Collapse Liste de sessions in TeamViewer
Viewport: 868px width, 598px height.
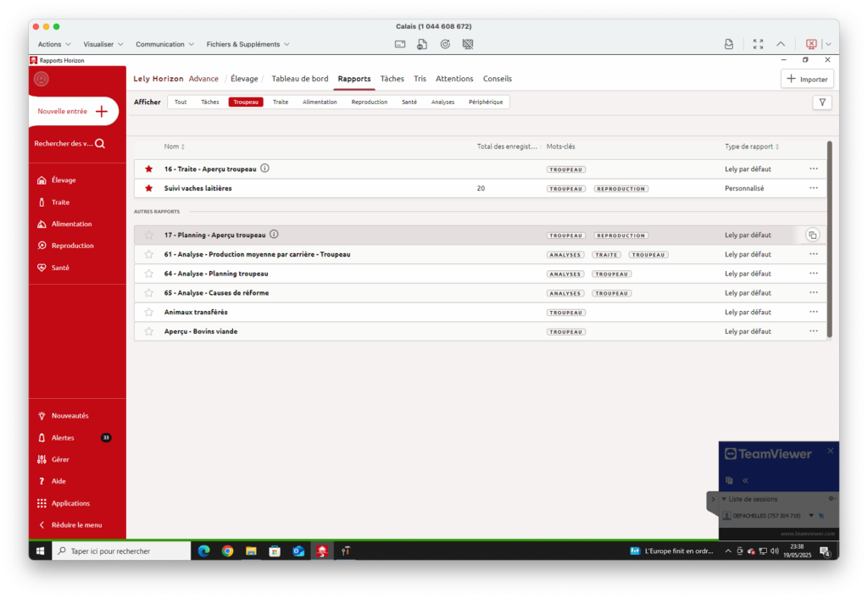pyautogui.click(x=724, y=499)
